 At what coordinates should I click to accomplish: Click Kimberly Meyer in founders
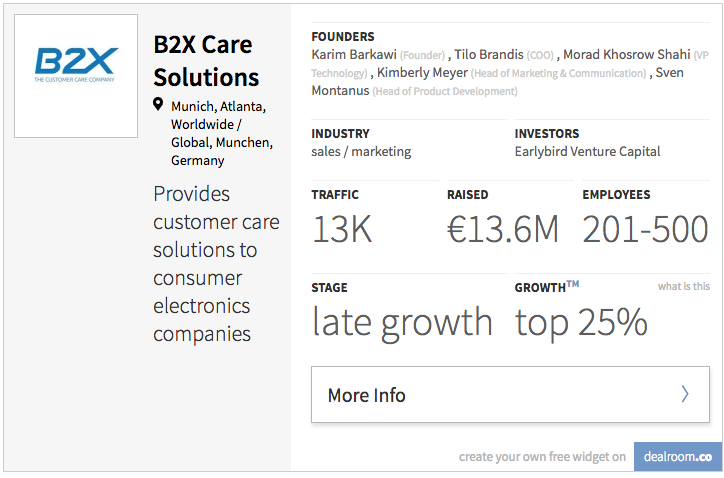[x=422, y=73]
